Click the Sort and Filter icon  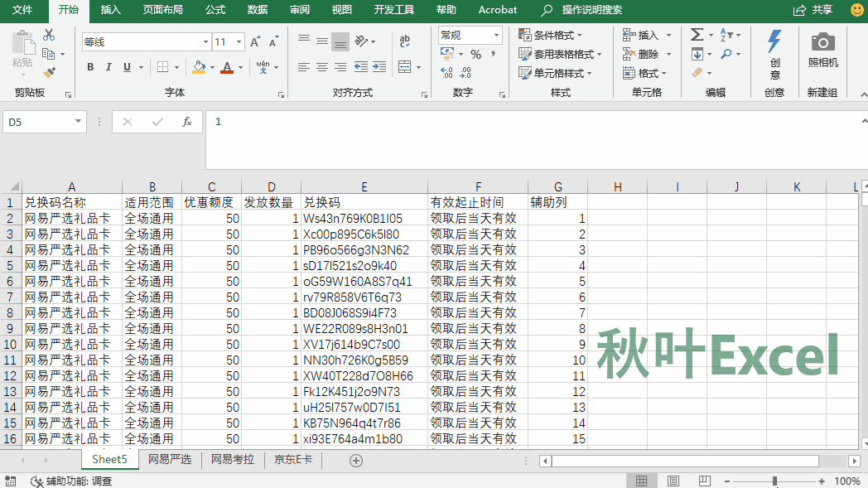point(726,35)
